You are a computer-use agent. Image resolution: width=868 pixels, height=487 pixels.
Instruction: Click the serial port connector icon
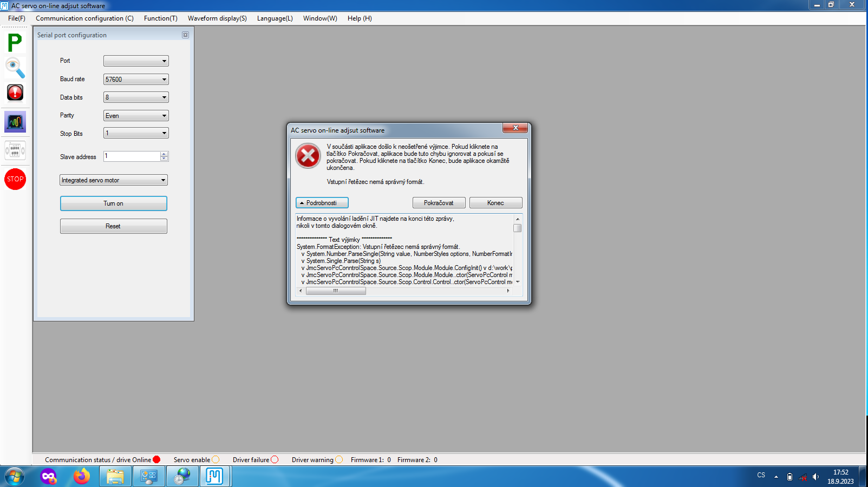click(15, 150)
